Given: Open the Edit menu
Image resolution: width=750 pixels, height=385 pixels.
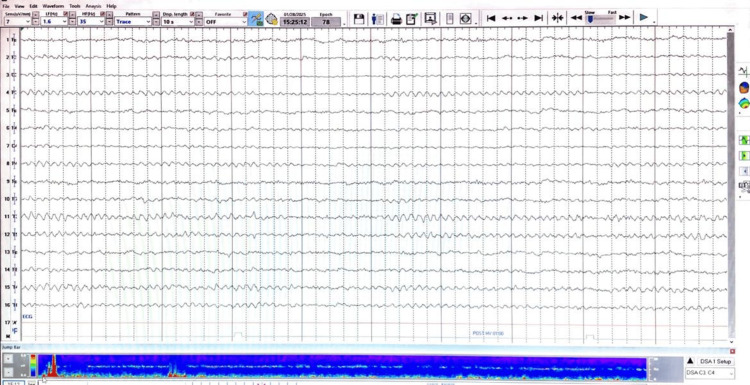Looking at the screenshot, I should (33, 6).
